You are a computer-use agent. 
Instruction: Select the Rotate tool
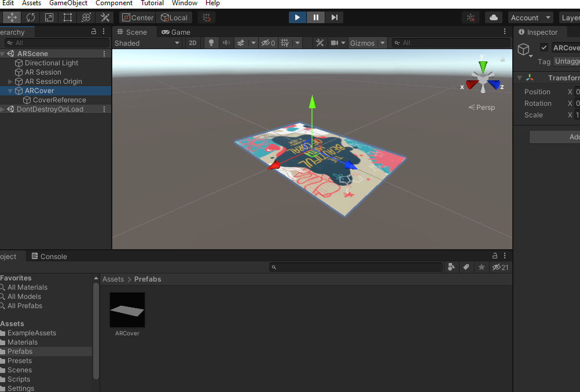31,17
